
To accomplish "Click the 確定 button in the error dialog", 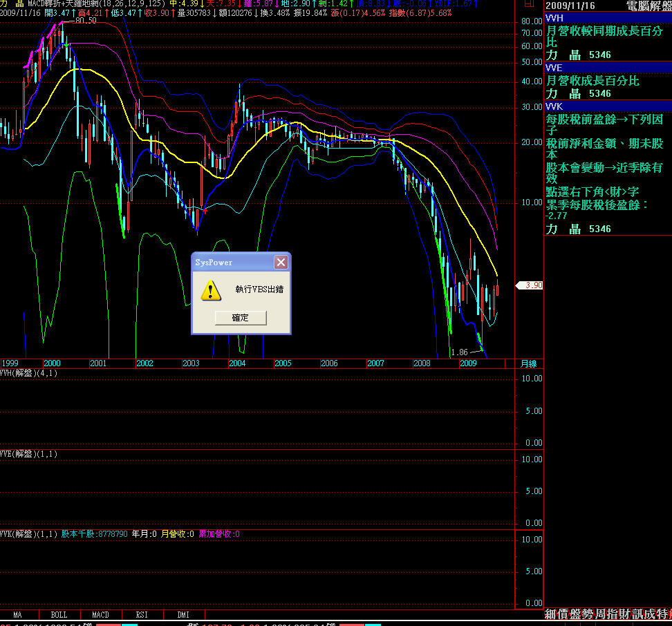I will pos(240,318).
